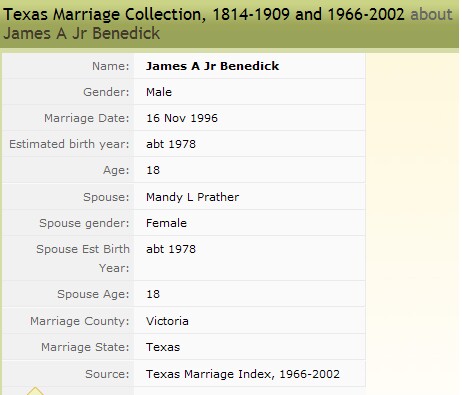Click the Spouse Est Birth Year value

[171, 249]
